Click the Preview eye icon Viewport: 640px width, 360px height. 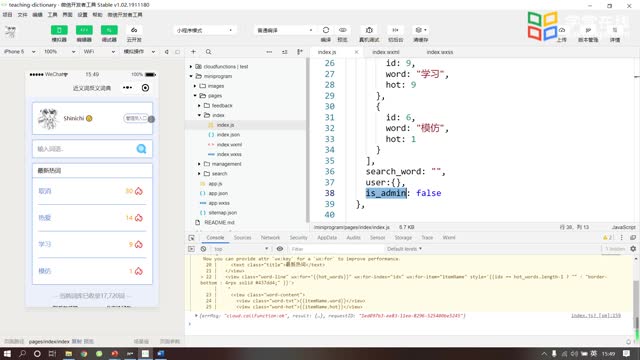[342, 30]
